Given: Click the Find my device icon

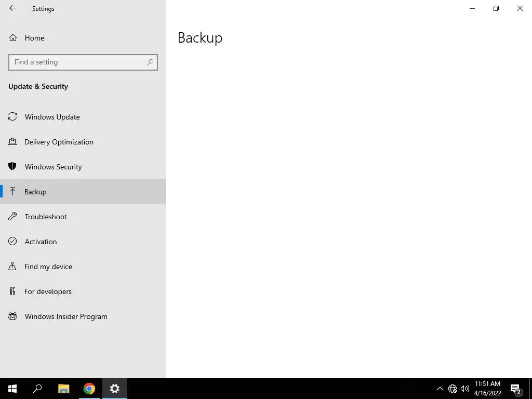Looking at the screenshot, I should [x=12, y=266].
